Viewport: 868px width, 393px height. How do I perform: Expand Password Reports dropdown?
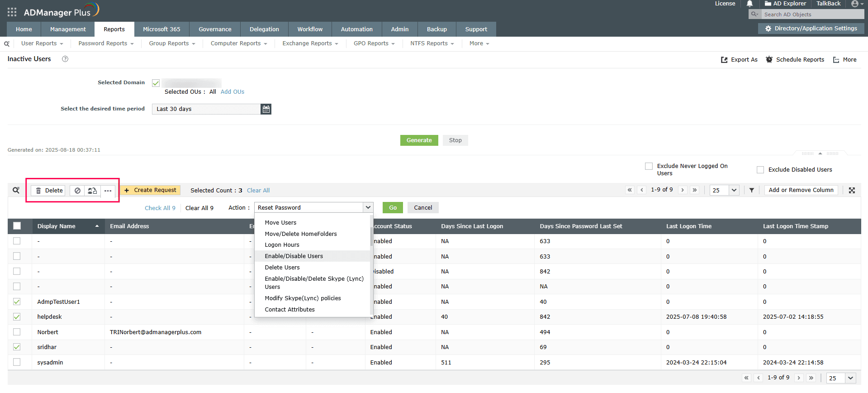coord(106,43)
